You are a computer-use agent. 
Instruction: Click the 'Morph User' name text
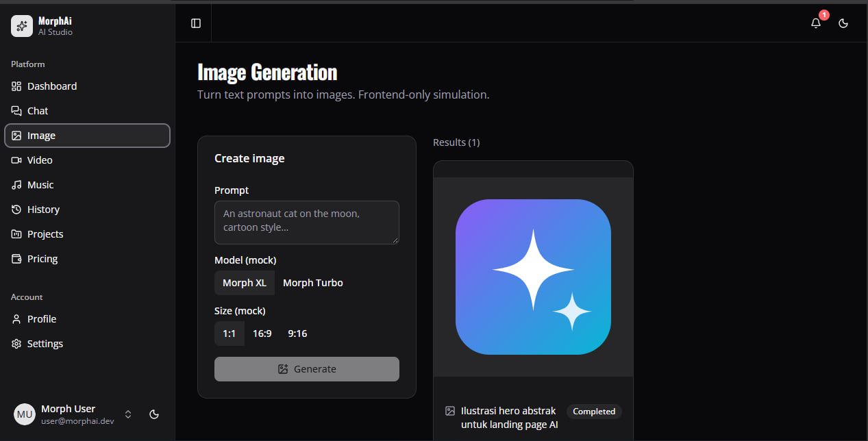[69, 409]
